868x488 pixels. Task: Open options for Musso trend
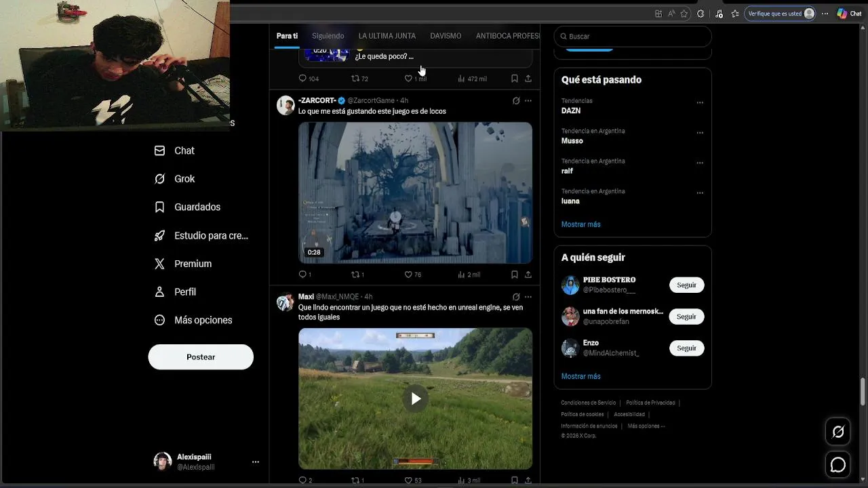700,133
